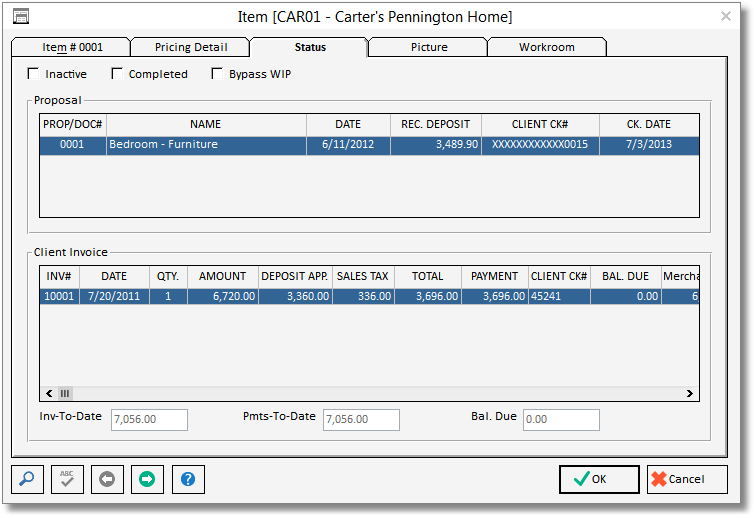Open the Picture tab
Image resolution: width=755 pixels, height=518 pixels.
[x=428, y=47]
